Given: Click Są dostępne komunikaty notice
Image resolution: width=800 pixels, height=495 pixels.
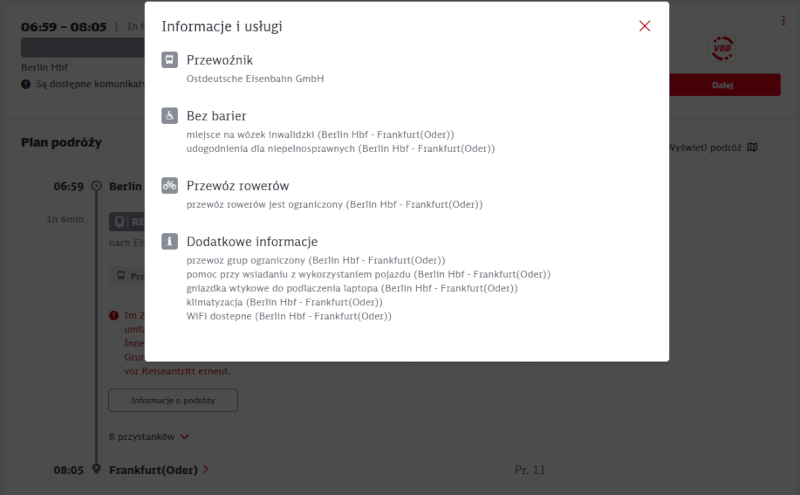Looking at the screenshot, I should (84, 84).
